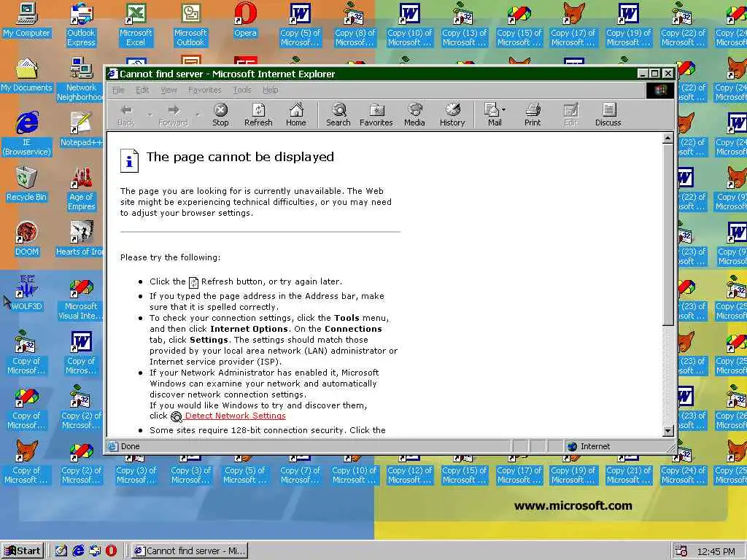Click the Windows logo throbber in IE
This screenshot has width=747, height=560.
660,90
